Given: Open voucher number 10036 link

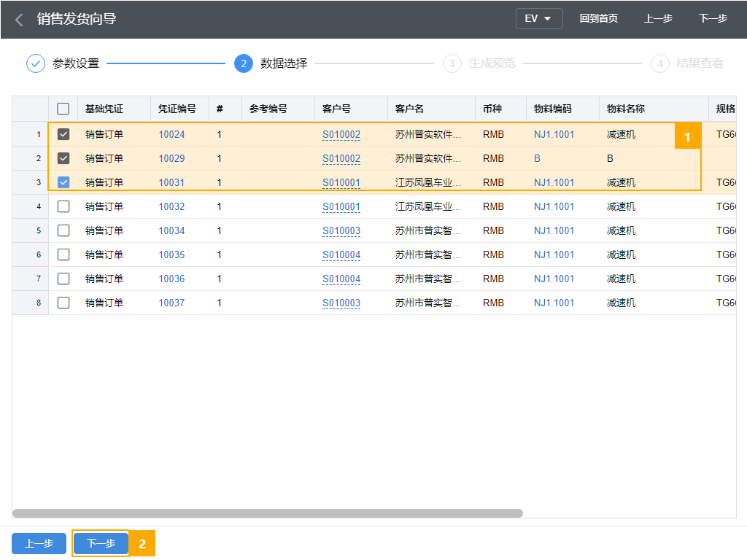Looking at the screenshot, I should pyautogui.click(x=171, y=279).
